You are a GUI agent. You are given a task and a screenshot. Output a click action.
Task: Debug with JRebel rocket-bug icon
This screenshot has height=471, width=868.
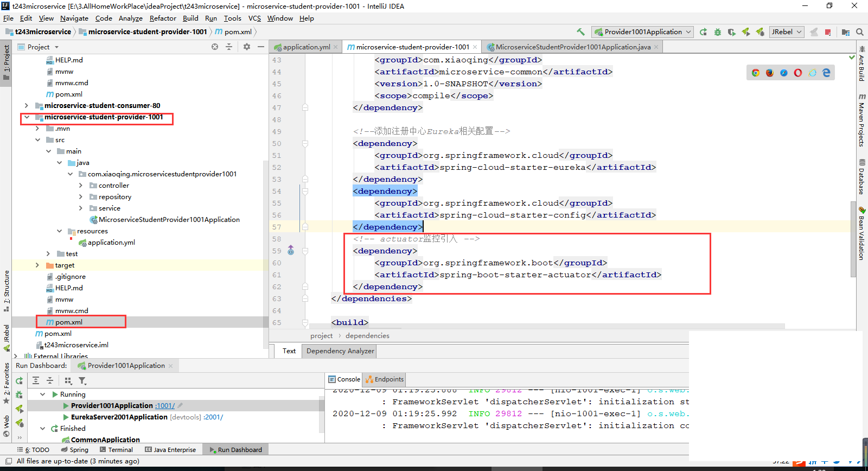[x=760, y=32]
